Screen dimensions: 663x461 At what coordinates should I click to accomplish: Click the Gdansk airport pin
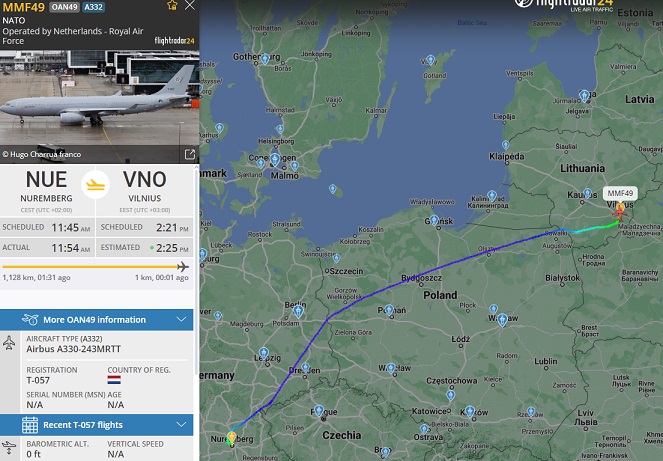pyautogui.click(x=434, y=220)
